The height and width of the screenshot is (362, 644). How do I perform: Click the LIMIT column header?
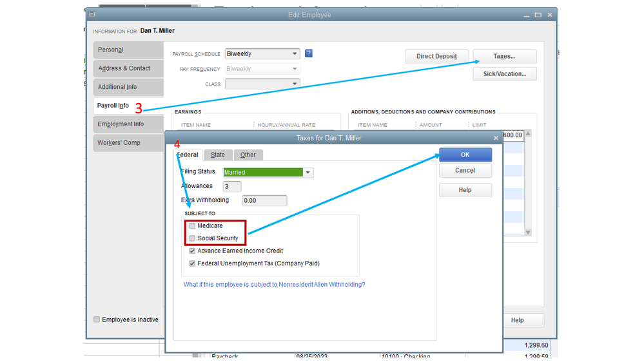[480, 125]
